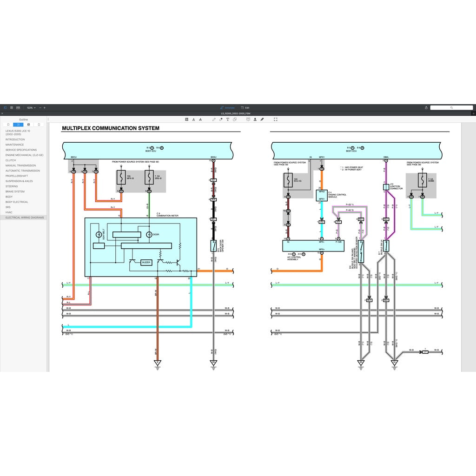Open the 122% zoom level dropdown
This screenshot has height=476, width=476.
point(31,107)
